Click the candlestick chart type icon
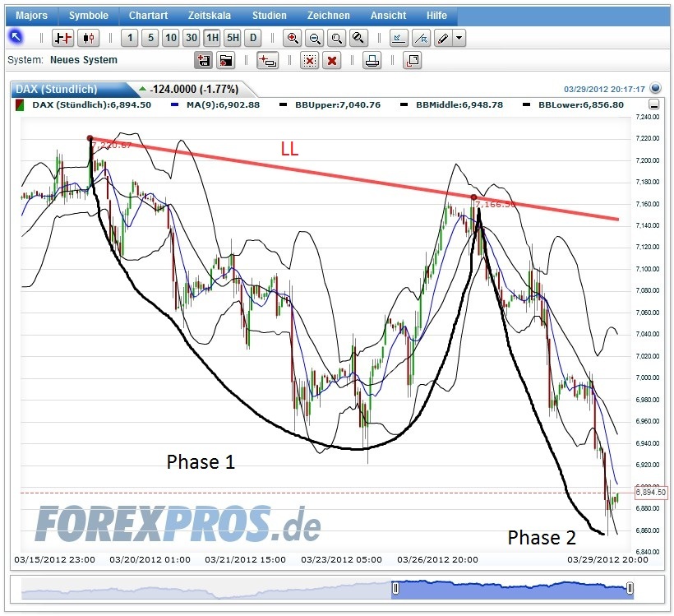 click(88, 37)
